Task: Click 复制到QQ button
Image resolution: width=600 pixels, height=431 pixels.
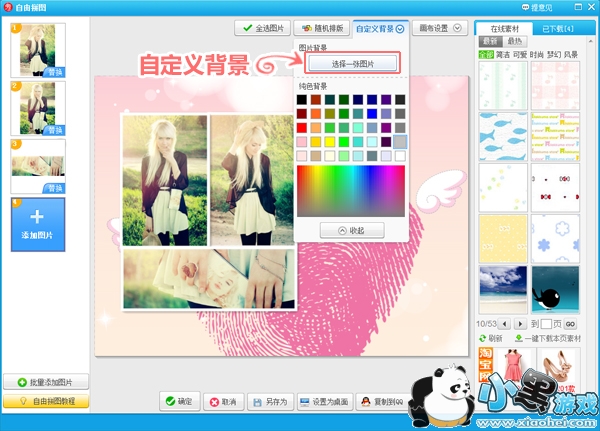Action: [x=383, y=402]
